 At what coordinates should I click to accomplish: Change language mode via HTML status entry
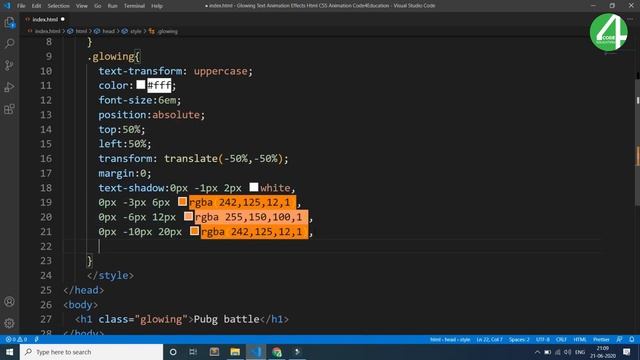[x=580, y=340]
